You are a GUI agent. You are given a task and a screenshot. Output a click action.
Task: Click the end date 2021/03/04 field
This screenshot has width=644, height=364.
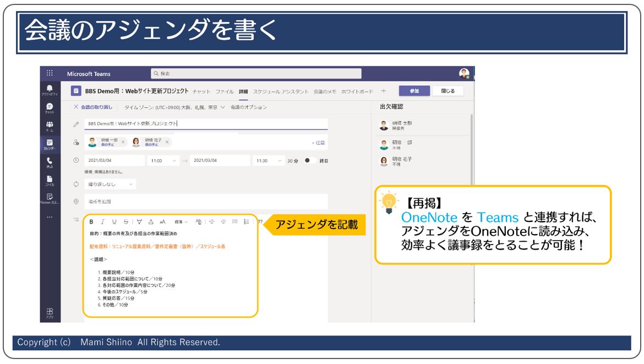click(220, 161)
